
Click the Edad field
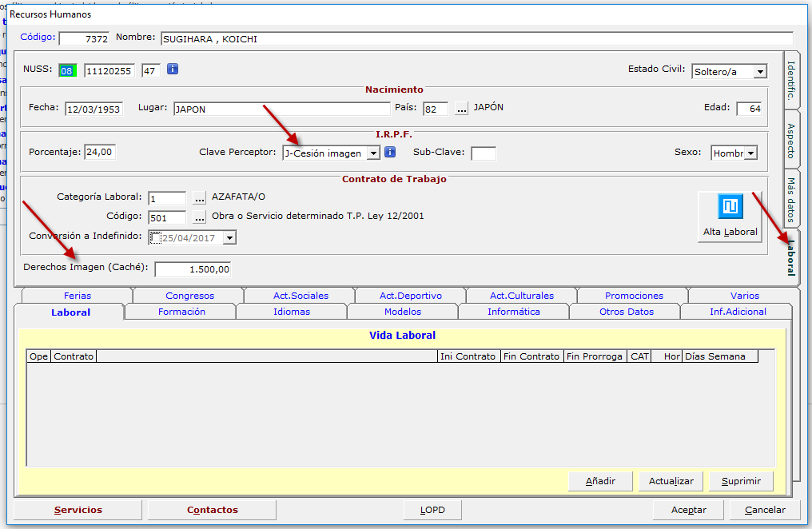(x=750, y=109)
